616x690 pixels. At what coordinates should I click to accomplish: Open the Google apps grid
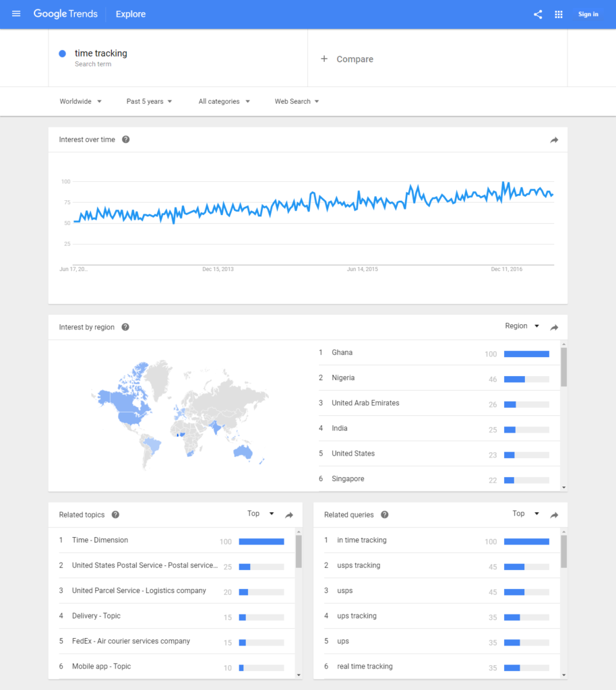[559, 15]
